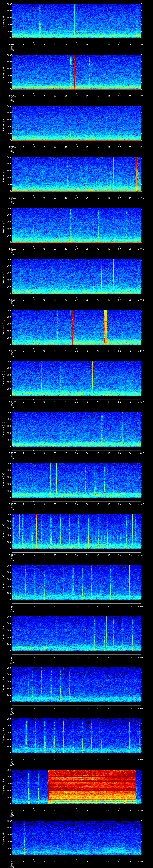This screenshot has width=153, height=868.
Task: Click the red line near 41 seconds in the 3:40:00 spectrogram
Action: click(x=101, y=480)
